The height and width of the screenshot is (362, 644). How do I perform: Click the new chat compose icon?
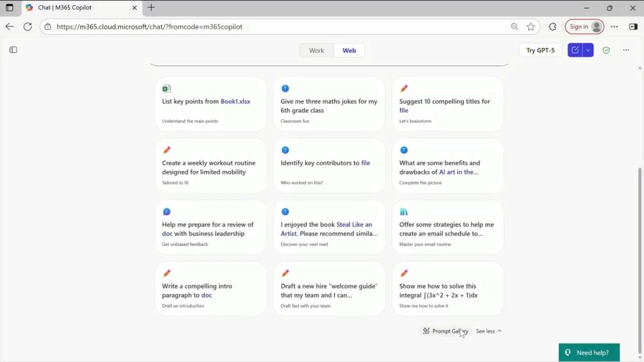574,50
